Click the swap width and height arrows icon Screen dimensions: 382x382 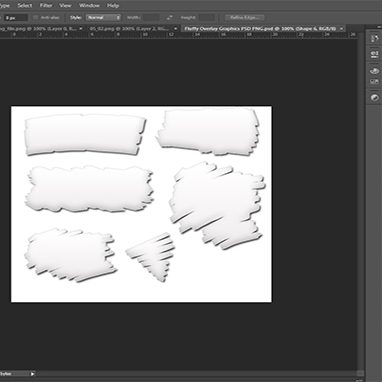(170, 17)
